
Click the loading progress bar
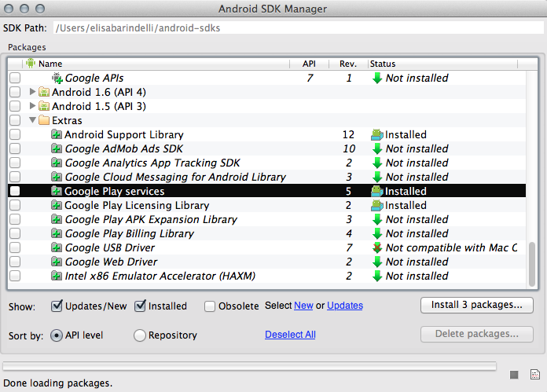tap(249, 366)
